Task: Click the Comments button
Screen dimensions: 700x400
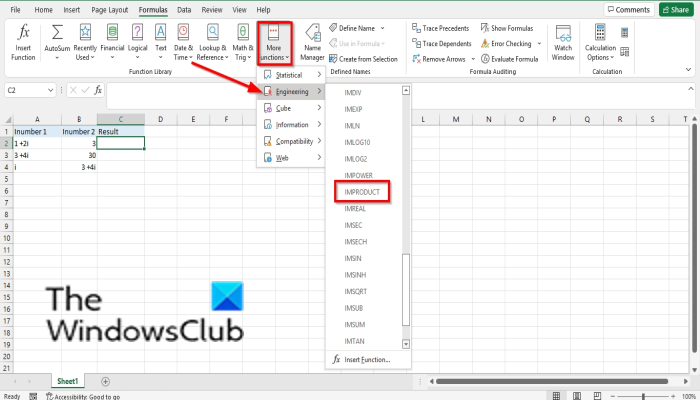Action: (629, 10)
